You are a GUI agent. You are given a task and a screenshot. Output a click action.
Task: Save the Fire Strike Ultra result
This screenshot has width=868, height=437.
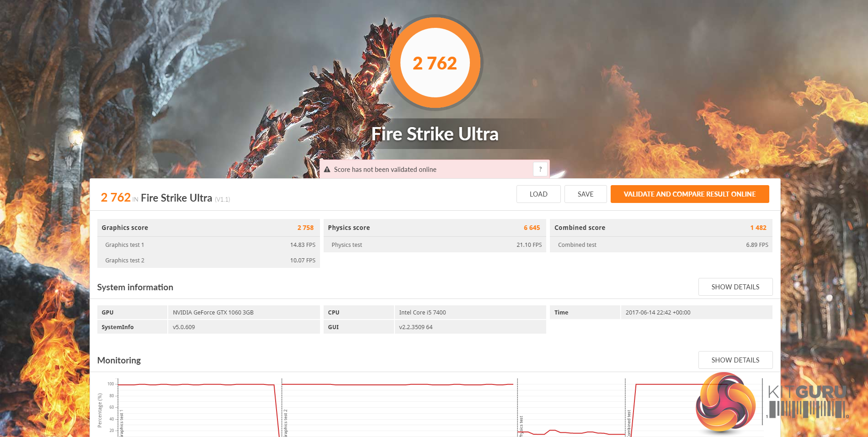(x=586, y=194)
